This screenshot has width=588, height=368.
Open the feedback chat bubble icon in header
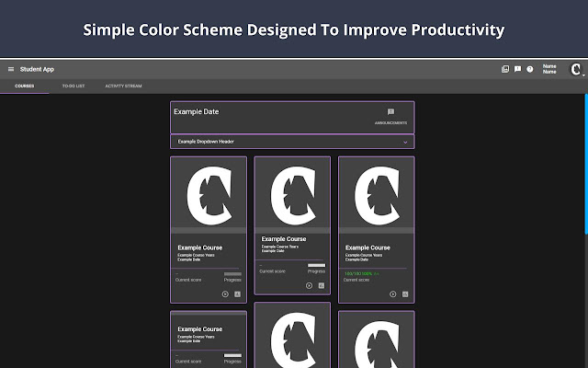(517, 69)
